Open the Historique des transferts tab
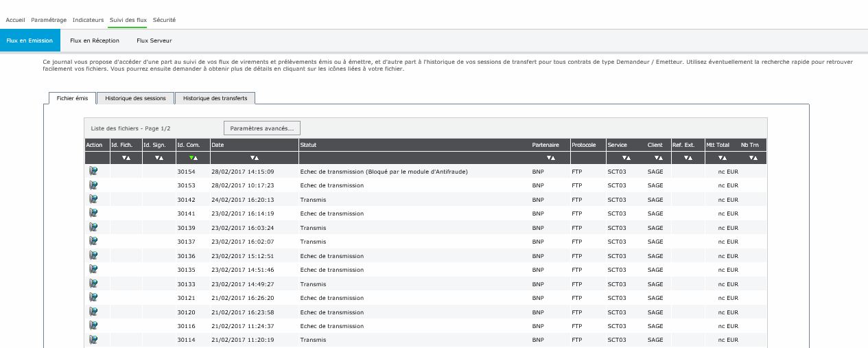 (215, 98)
